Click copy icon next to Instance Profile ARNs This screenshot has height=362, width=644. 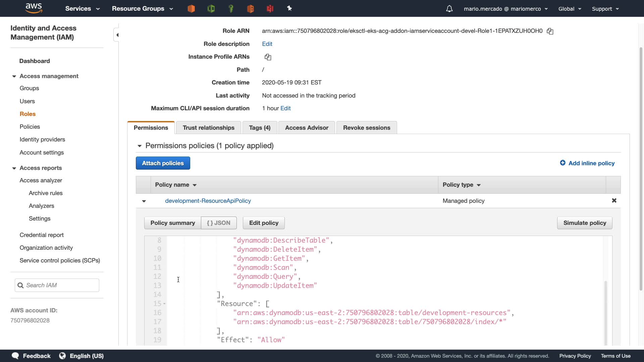coord(268,57)
